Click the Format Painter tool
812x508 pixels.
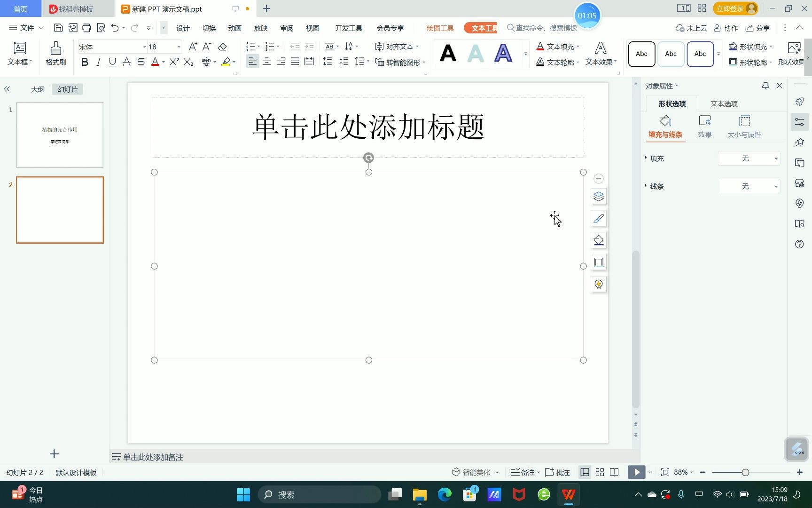tap(55, 53)
